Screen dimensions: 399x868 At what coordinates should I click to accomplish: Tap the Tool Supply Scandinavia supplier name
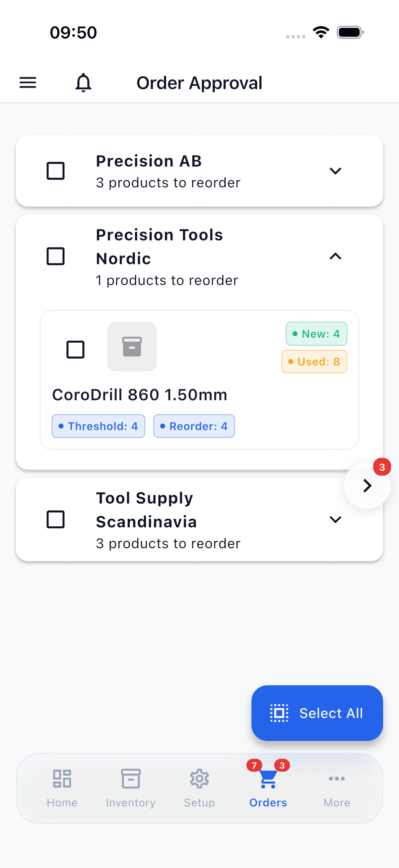147,510
